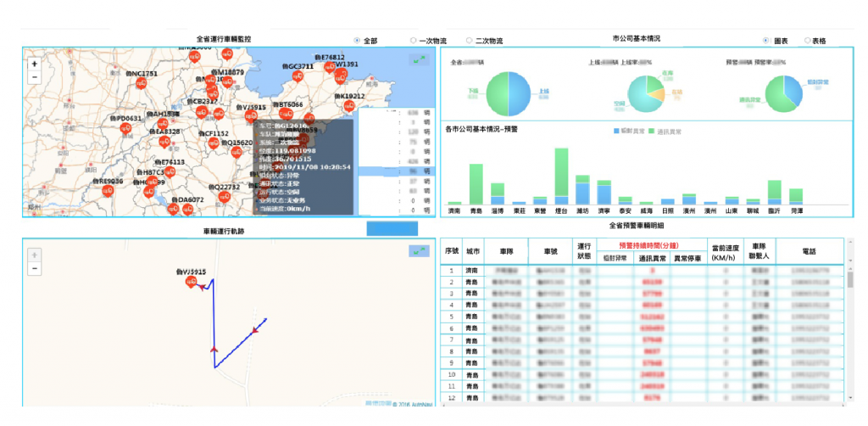The height and width of the screenshot is (426, 868).
Task: Click the vehicle marker labeled 魯E76812
Action: point(330,67)
